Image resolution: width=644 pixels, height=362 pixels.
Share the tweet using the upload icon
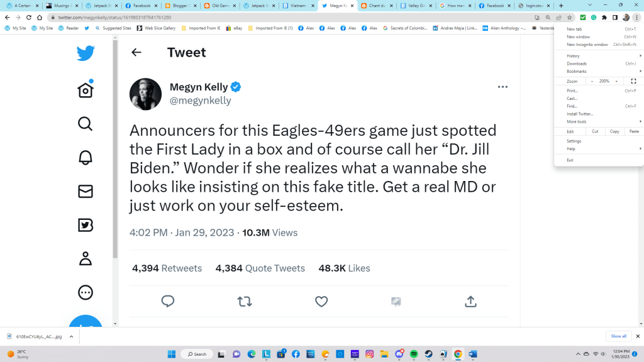pos(470,302)
